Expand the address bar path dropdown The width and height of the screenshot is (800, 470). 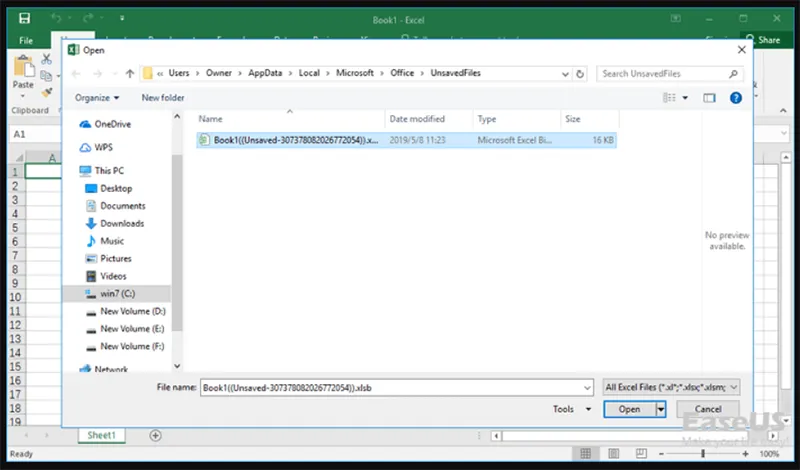coord(565,74)
